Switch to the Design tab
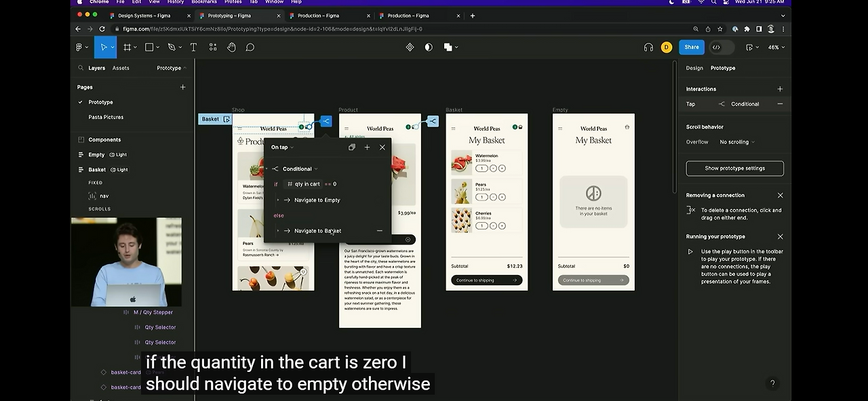 [694, 68]
